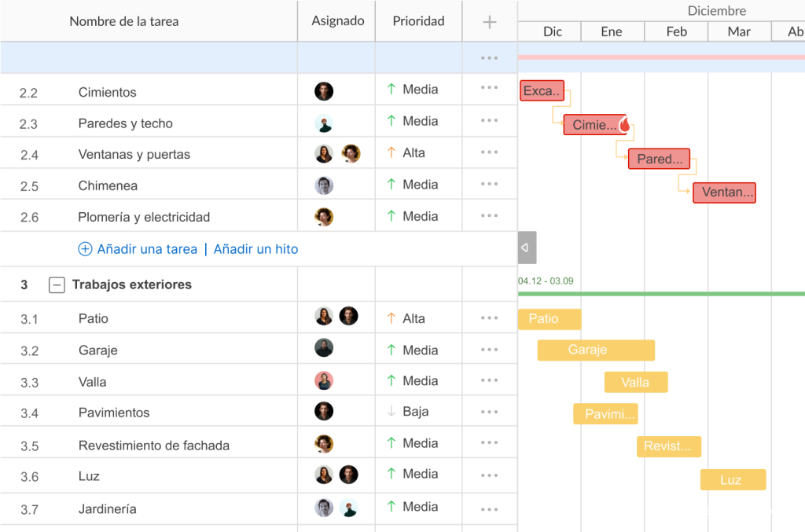Open the ellipsis menu in the highlighted header row
Image resolution: width=805 pixels, height=532 pixels.
[489, 57]
